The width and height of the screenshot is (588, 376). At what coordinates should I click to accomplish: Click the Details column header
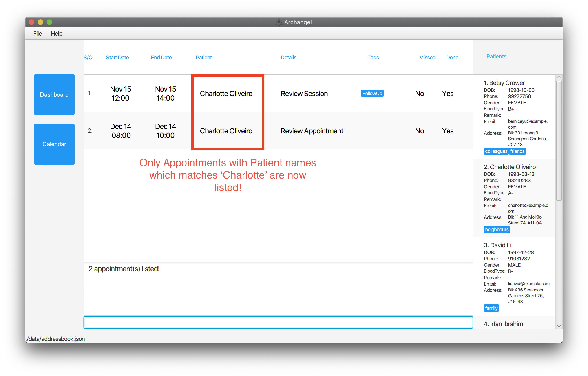[x=288, y=57]
